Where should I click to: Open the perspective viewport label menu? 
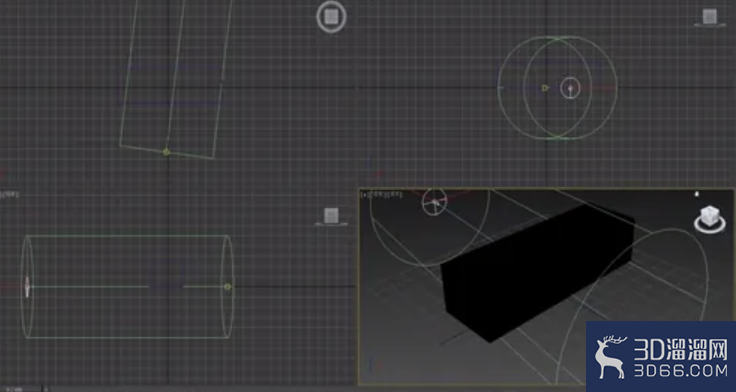382,194
